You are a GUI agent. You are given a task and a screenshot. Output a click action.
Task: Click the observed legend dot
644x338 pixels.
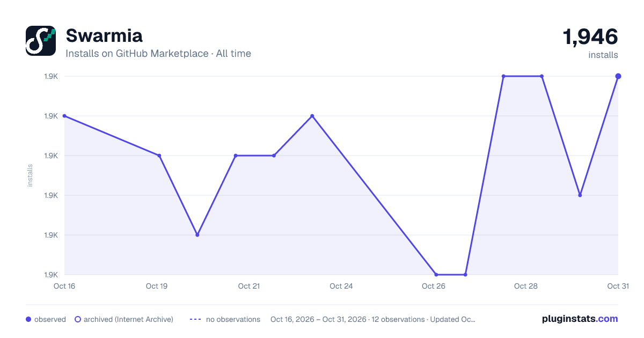pos(28,319)
